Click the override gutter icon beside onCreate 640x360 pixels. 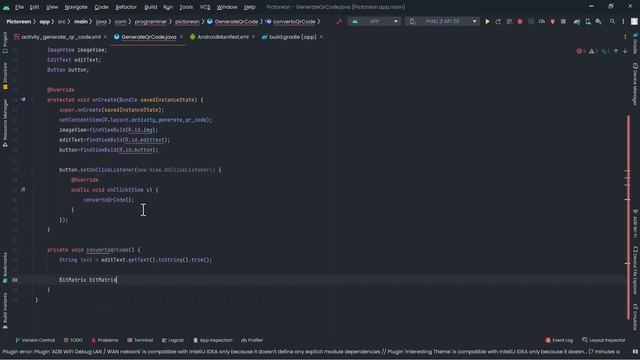coord(23,100)
